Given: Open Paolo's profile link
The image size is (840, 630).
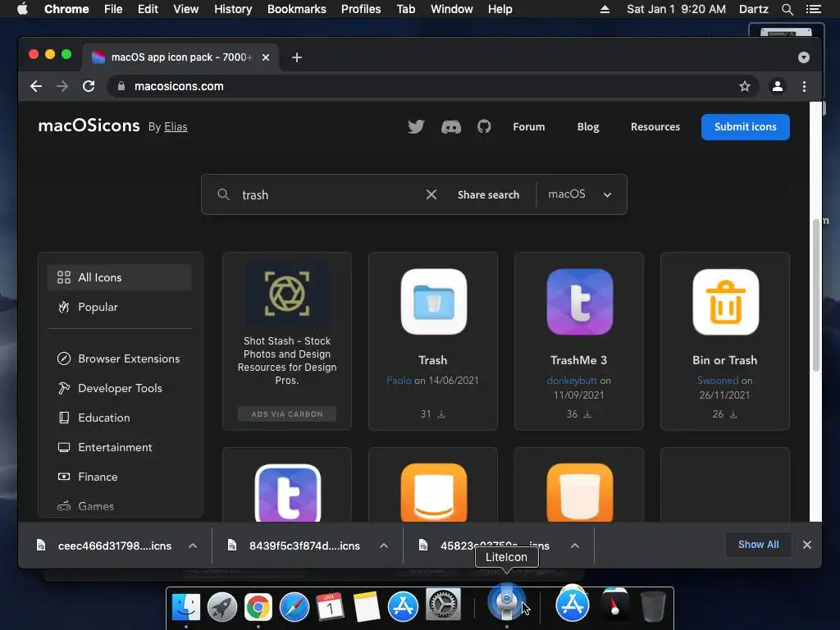Looking at the screenshot, I should (399, 381).
